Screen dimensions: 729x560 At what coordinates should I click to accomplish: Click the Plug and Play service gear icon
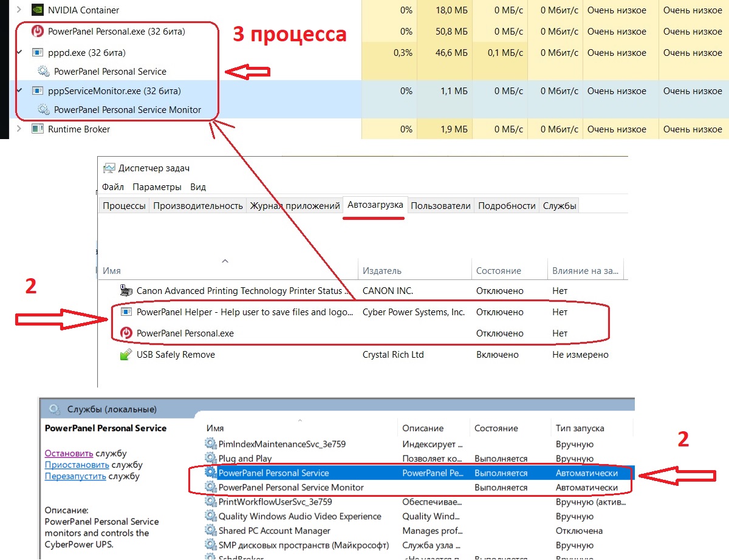(x=211, y=458)
